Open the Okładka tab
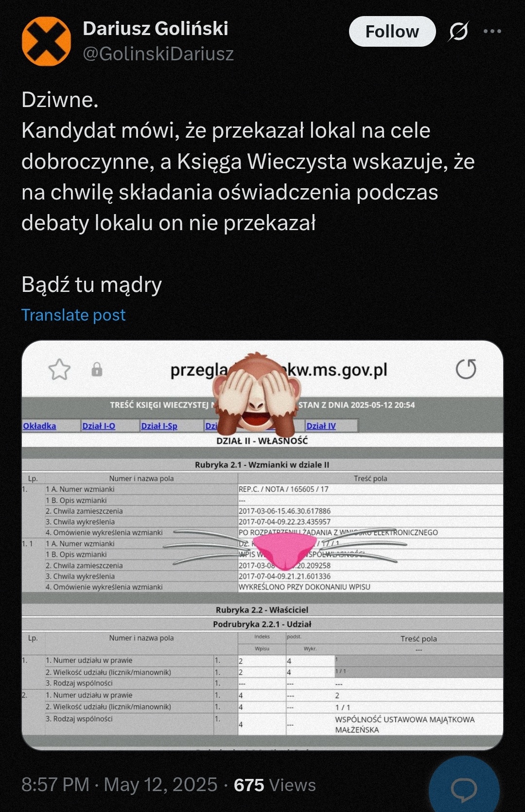 point(39,426)
